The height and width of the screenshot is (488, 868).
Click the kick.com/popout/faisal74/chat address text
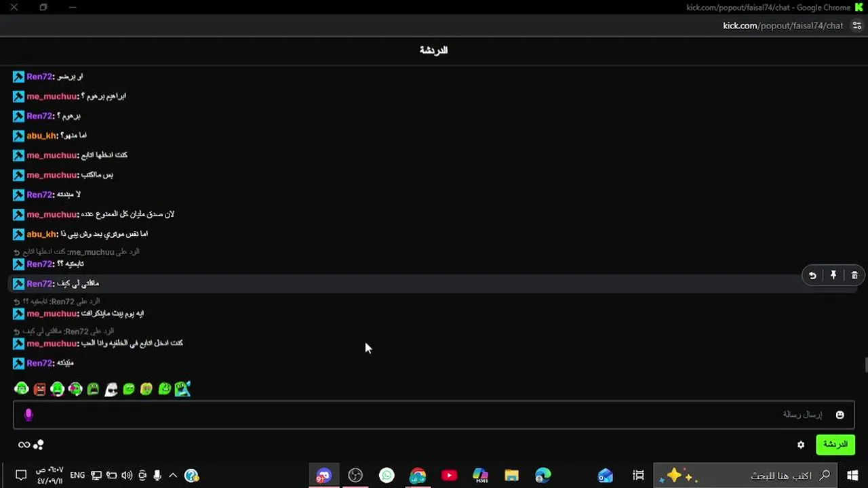coord(783,26)
